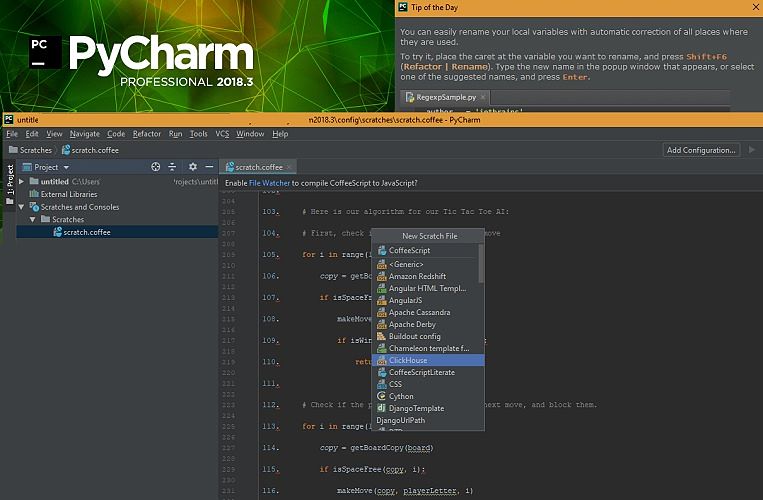Open the Navigate menu
The image size is (763, 500).
click(x=85, y=134)
